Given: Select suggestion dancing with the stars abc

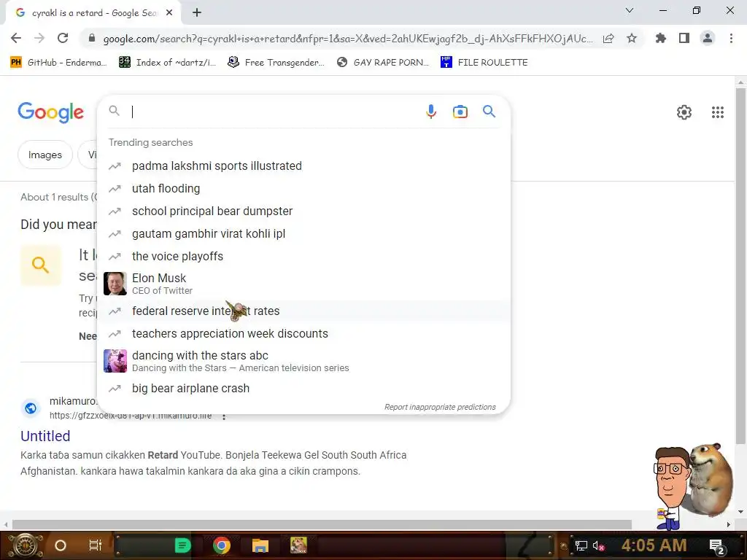Looking at the screenshot, I should pyautogui.click(x=304, y=361).
